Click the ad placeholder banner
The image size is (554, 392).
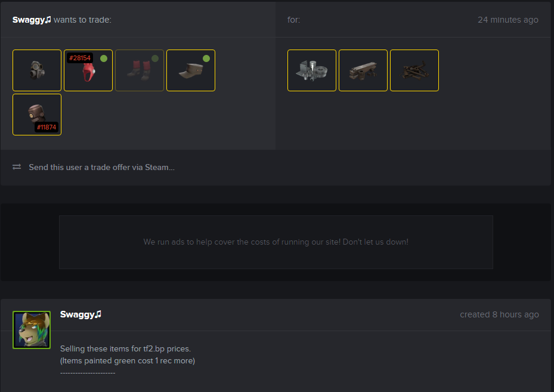coord(276,242)
